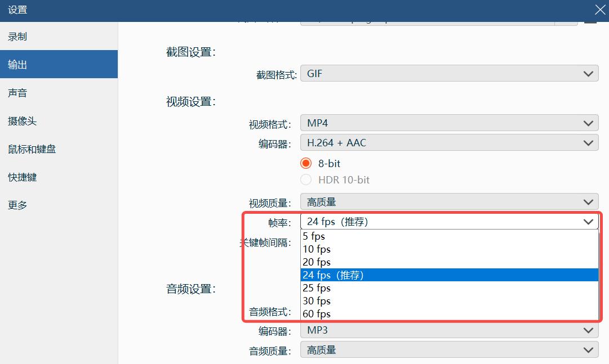Open the 更多 settings section
Image resolution: width=609 pixels, height=364 pixels.
(x=16, y=205)
